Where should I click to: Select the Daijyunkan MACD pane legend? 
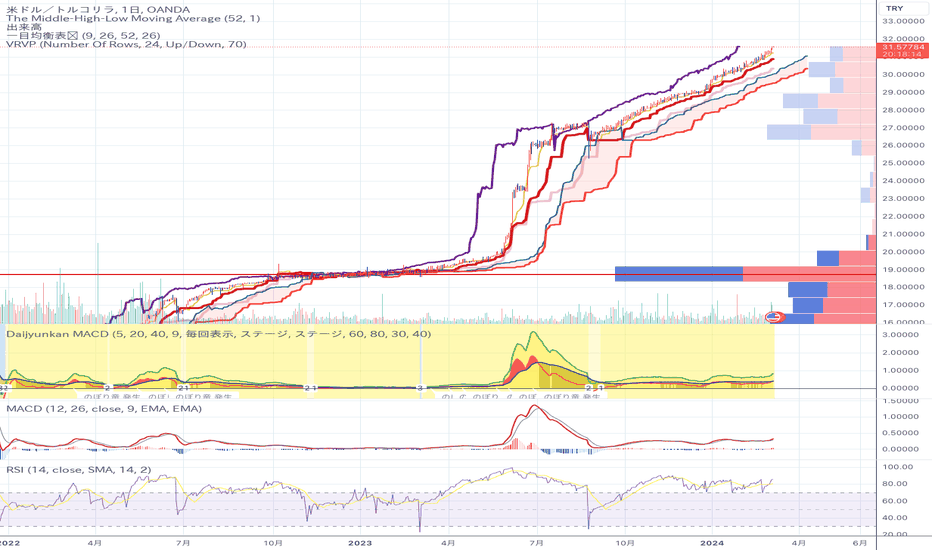point(218,334)
